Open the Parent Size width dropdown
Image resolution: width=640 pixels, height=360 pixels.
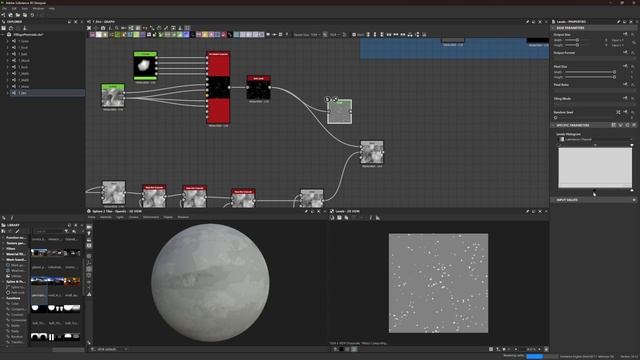316,35
